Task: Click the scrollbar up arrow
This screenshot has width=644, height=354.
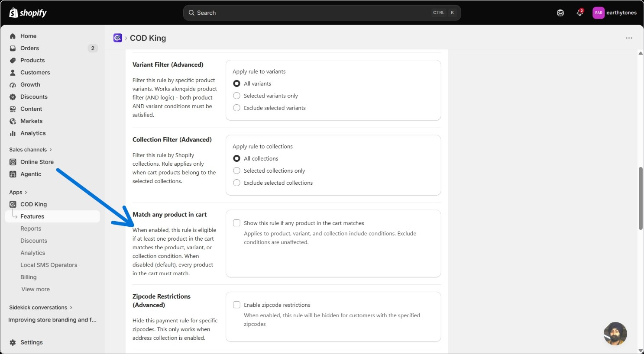Action: click(x=641, y=53)
